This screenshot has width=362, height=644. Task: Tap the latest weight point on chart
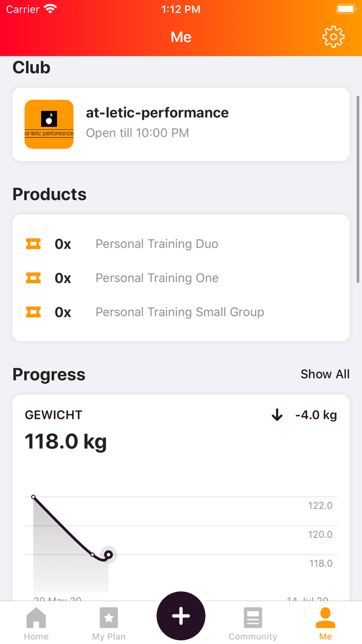(x=109, y=555)
